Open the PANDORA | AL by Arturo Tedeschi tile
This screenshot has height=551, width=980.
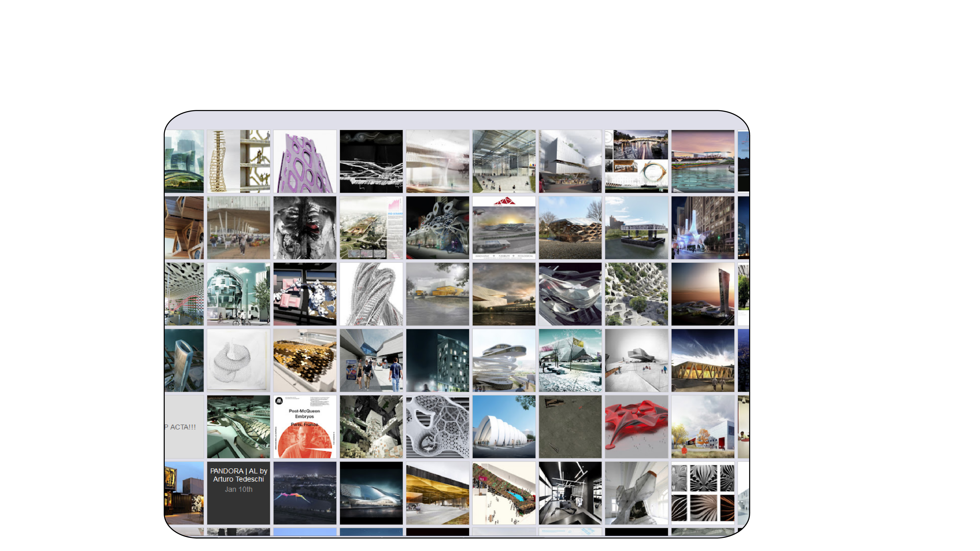coord(238,493)
